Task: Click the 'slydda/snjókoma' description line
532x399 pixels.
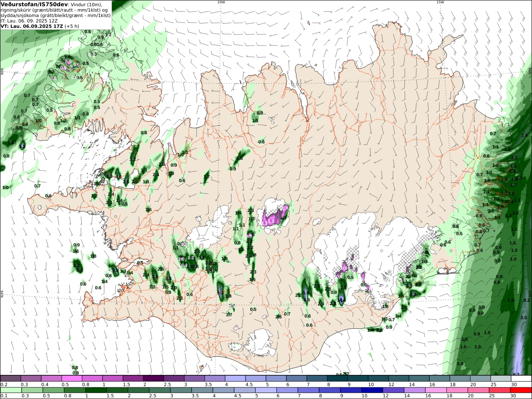Action: (55, 15)
